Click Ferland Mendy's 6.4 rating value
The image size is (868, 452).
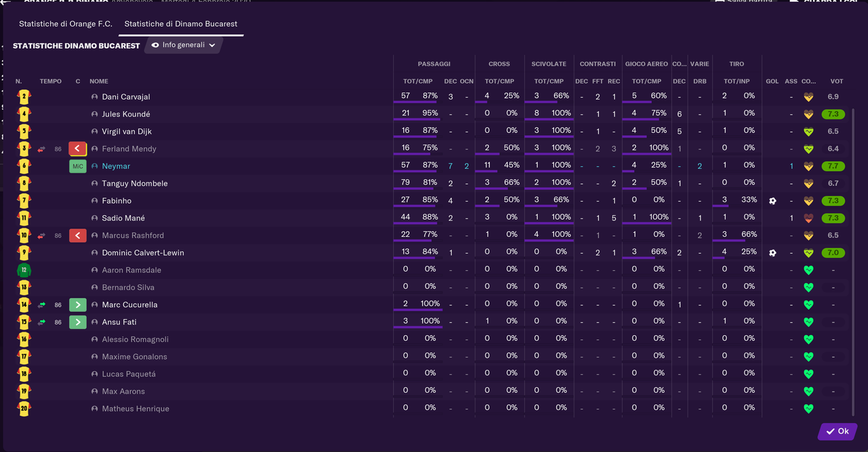833,149
